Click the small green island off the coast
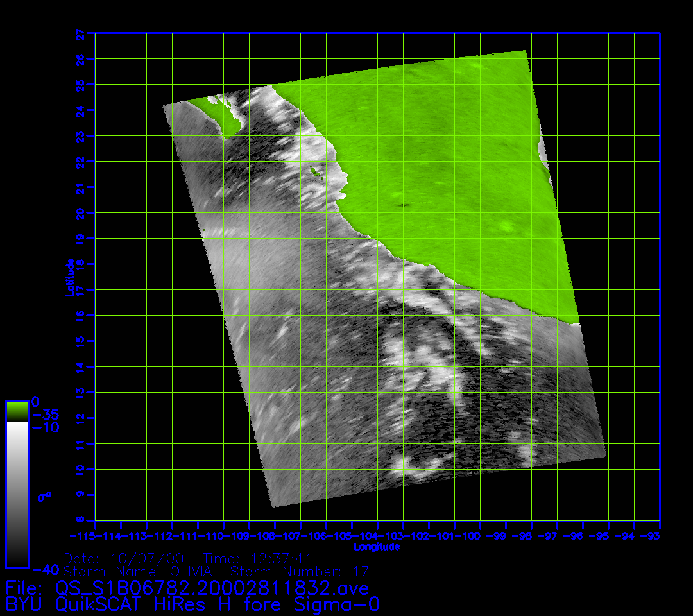Viewport: 693px width, 616px height. coord(314,171)
